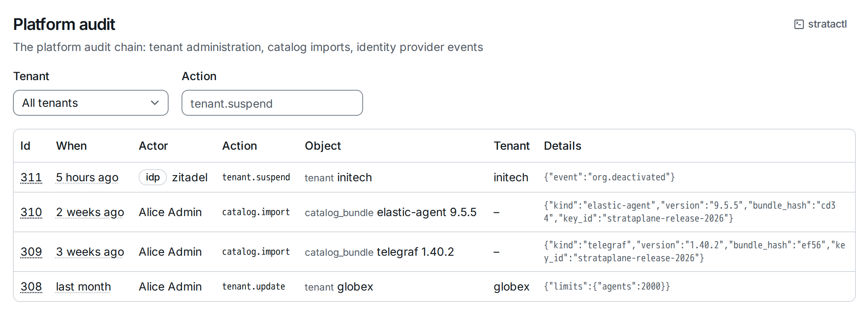Click the telegraf 1.40.2 object cell
868x314 pixels.
379,252
